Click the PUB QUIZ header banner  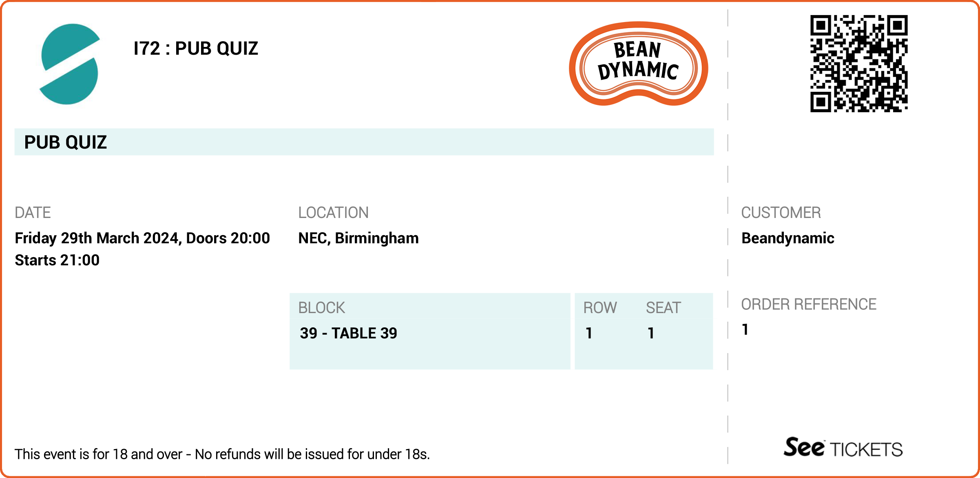pyautogui.click(x=364, y=142)
